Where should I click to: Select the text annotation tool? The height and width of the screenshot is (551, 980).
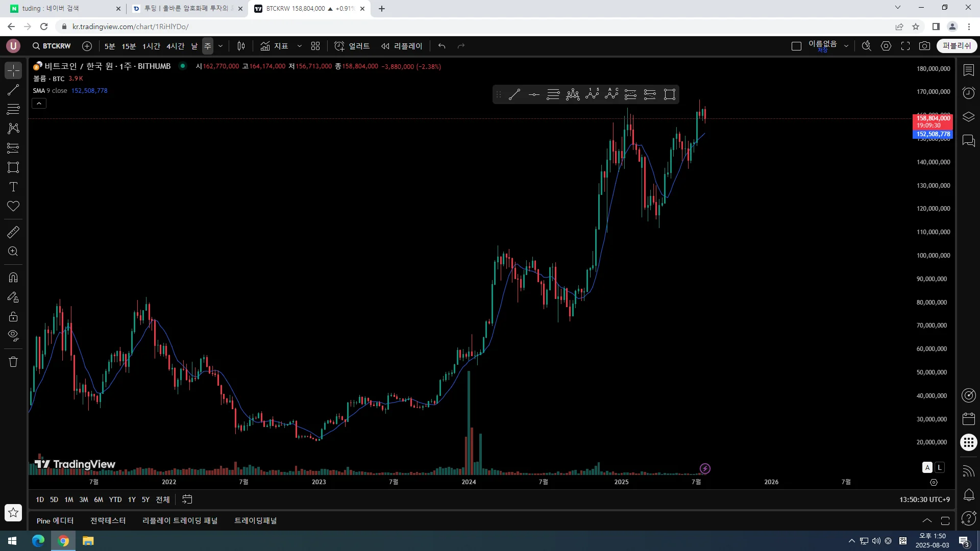[13, 187]
